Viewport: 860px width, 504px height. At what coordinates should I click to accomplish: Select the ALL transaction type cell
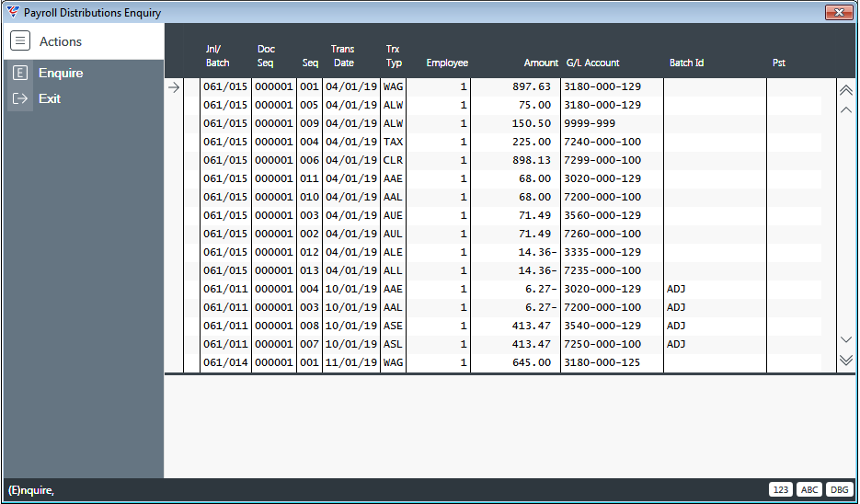[x=394, y=270]
